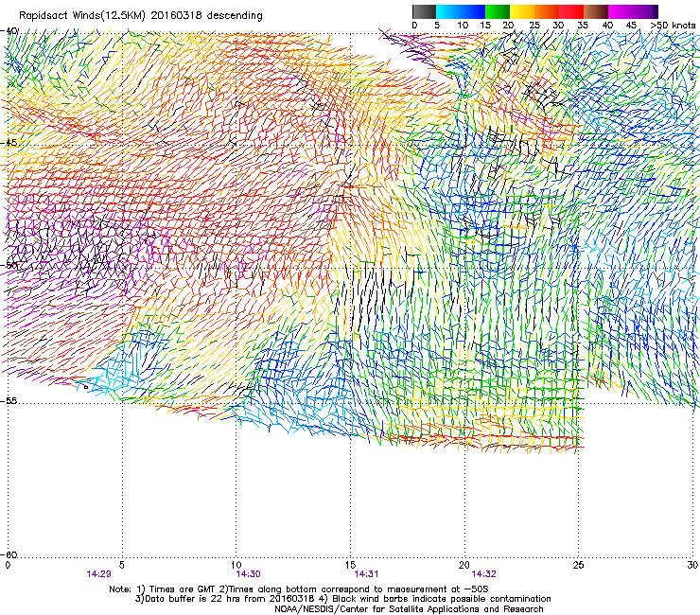The width and height of the screenshot is (700, 615).
Task: Click the 'Data buffer is 22 hrs' note
Action: pyautogui.click(x=342, y=599)
